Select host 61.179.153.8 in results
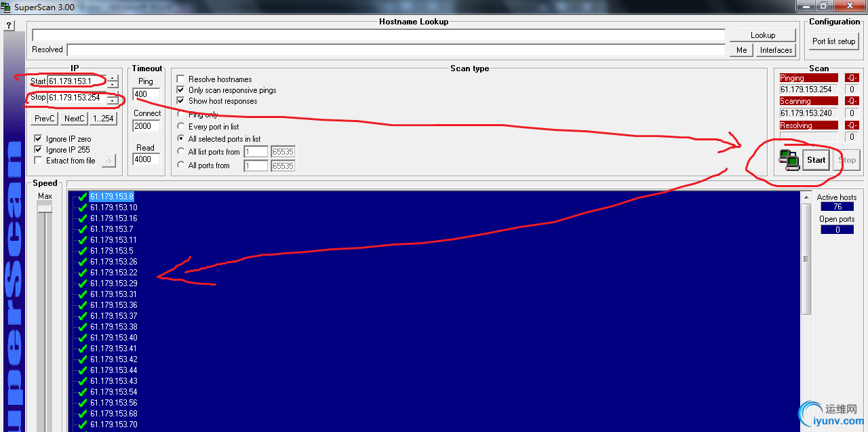868x432 pixels. (x=111, y=197)
